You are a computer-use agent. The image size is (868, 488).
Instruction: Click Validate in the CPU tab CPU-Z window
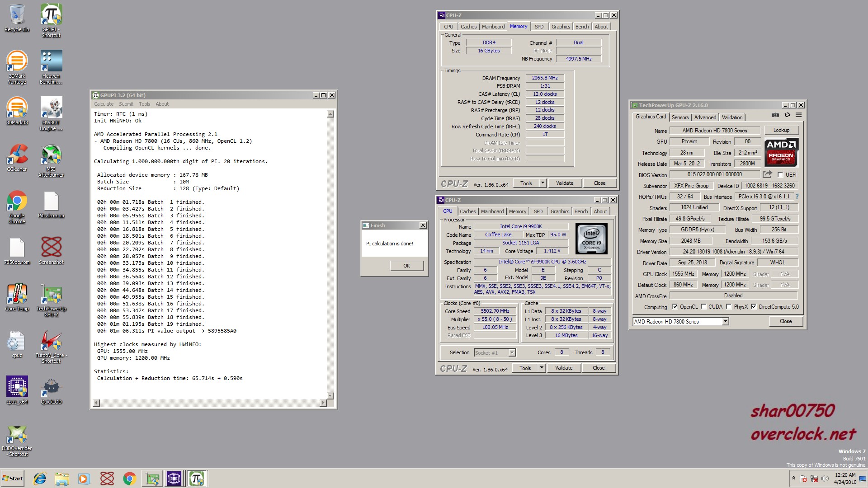pyautogui.click(x=564, y=368)
